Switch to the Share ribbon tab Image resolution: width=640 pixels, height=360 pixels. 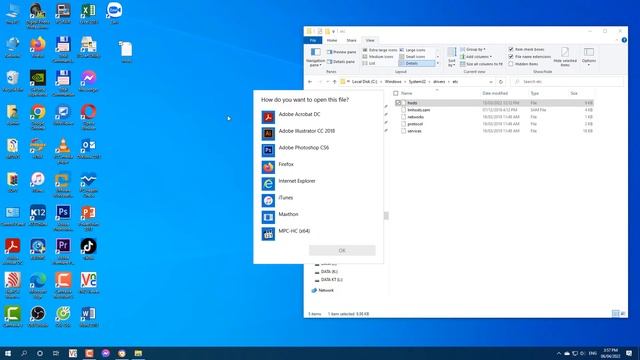pyautogui.click(x=351, y=40)
